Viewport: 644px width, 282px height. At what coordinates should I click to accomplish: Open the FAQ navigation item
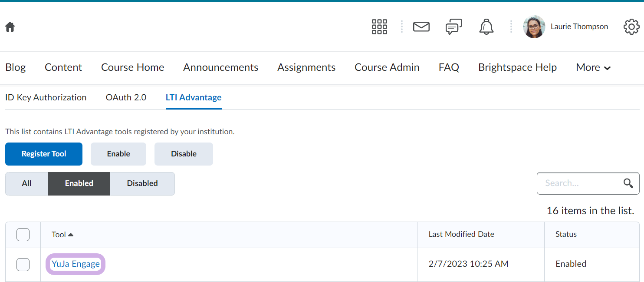(x=449, y=67)
